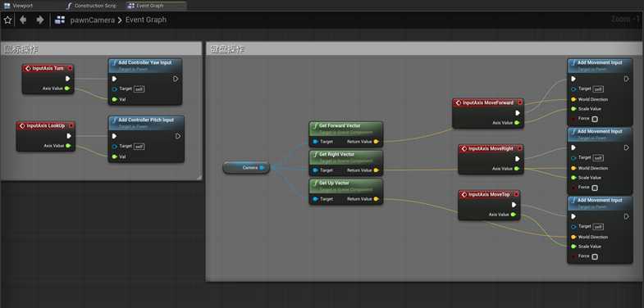Select the 鼠标操作 comment box header
The width and height of the screenshot is (644, 308).
(101, 49)
